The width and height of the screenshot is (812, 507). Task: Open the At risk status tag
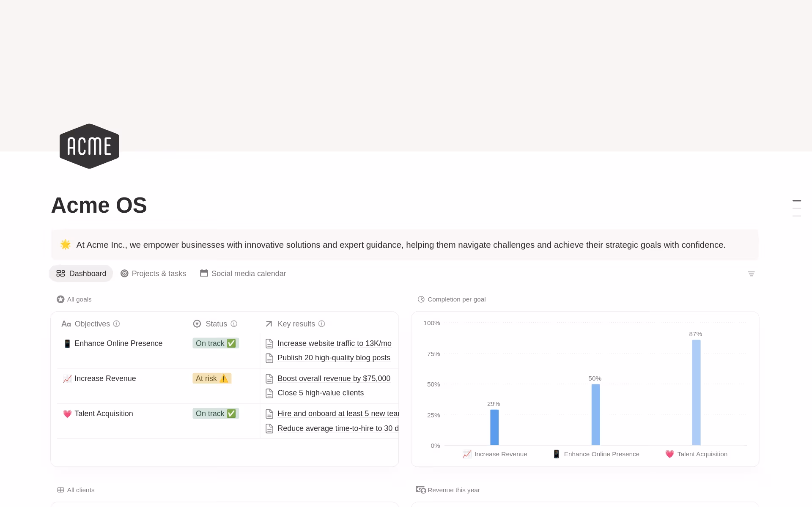tap(212, 378)
